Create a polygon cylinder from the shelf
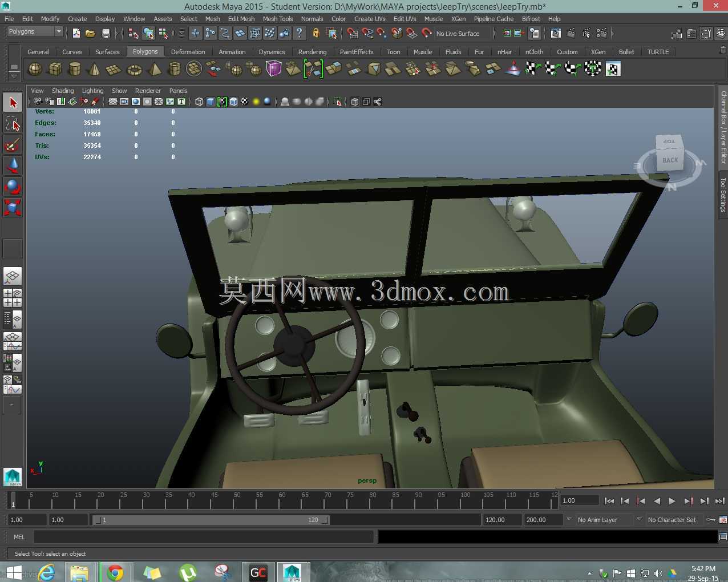Viewport: 728px width, 582px height. 75,69
